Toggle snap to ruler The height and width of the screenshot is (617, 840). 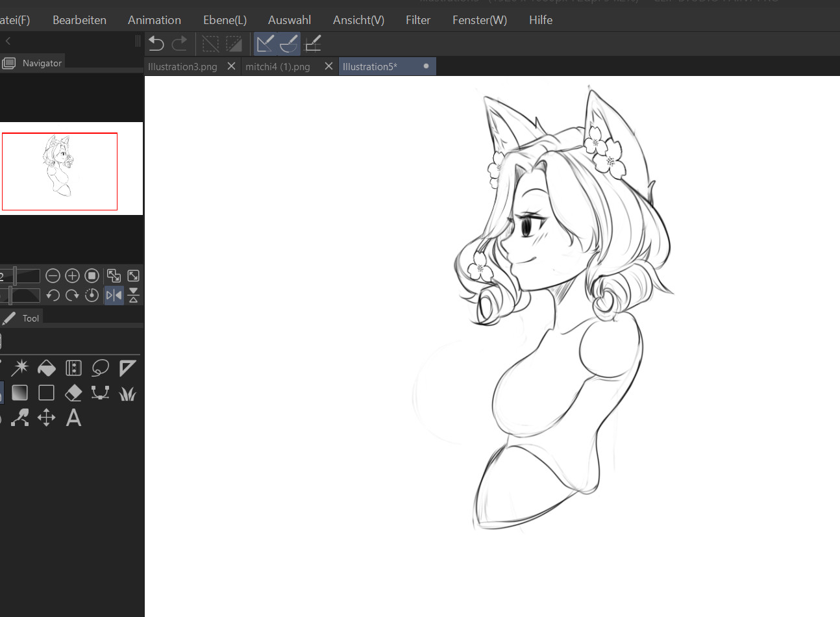coord(265,44)
